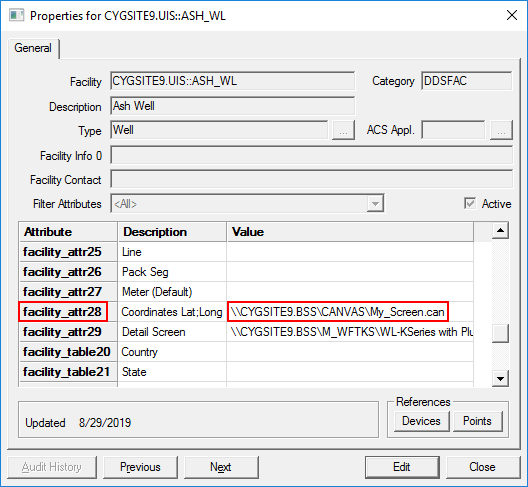Click the Country description cell

[172, 352]
